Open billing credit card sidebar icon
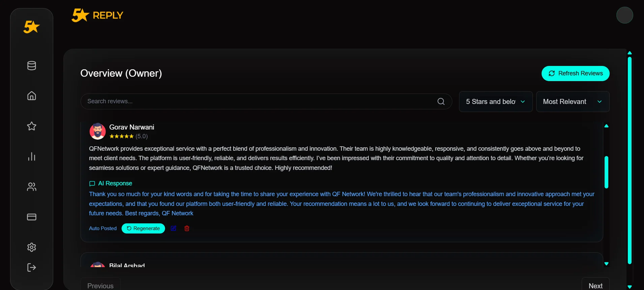Screen dimensions: 644x290 32,217
